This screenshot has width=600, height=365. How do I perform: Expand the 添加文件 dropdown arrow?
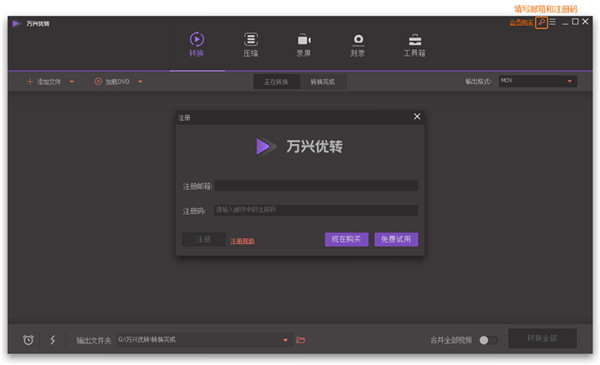coord(72,81)
